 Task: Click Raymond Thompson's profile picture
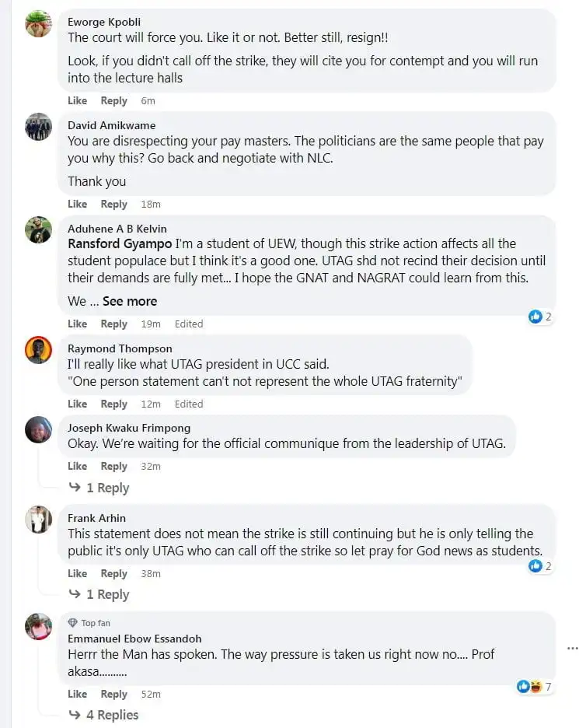pyautogui.click(x=38, y=350)
